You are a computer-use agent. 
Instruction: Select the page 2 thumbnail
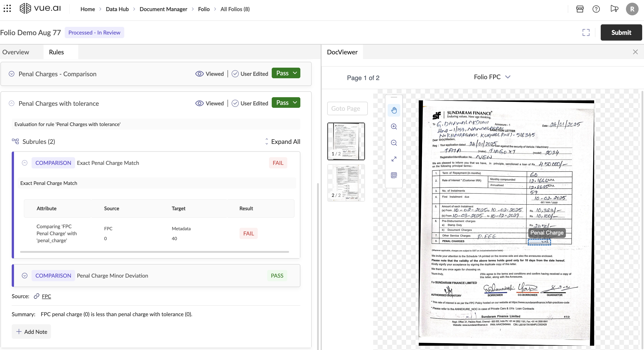pyautogui.click(x=346, y=183)
